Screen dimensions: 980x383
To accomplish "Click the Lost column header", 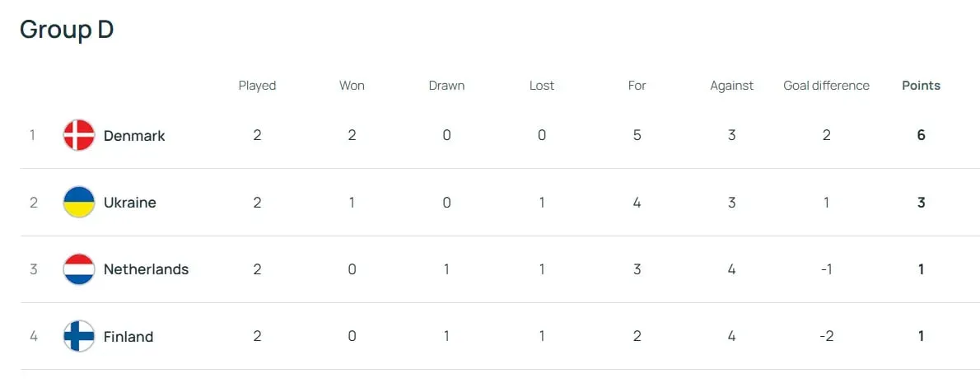I will click(541, 86).
